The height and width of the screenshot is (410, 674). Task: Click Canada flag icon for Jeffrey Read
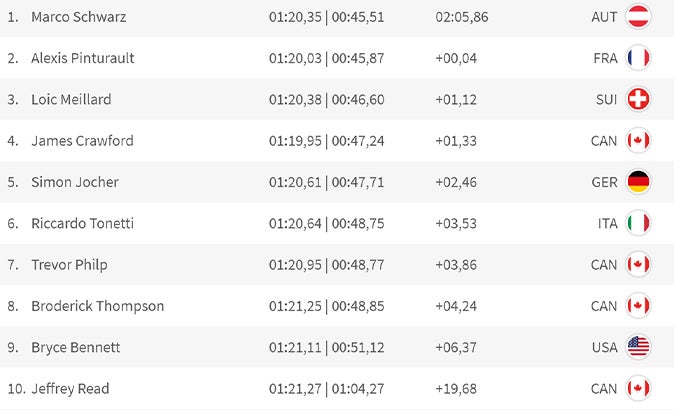[637, 388]
